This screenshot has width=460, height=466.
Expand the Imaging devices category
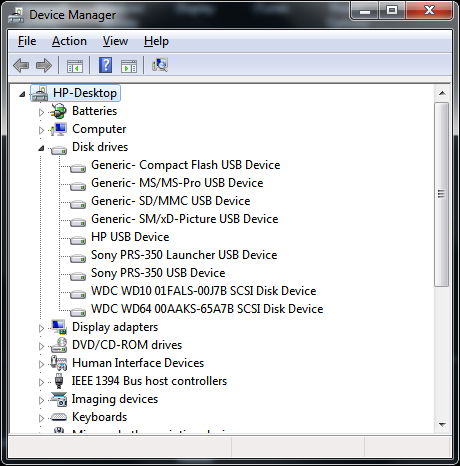click(41, 400)
